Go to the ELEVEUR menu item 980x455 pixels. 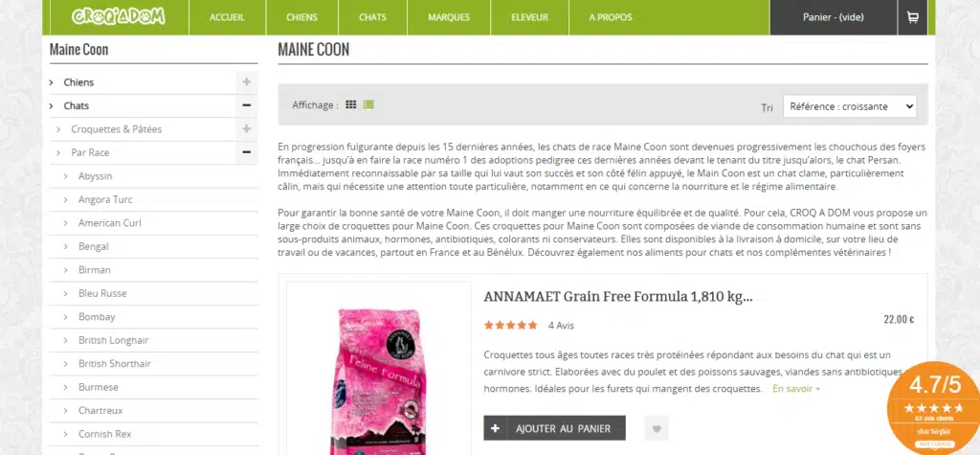tap(529, 17)
